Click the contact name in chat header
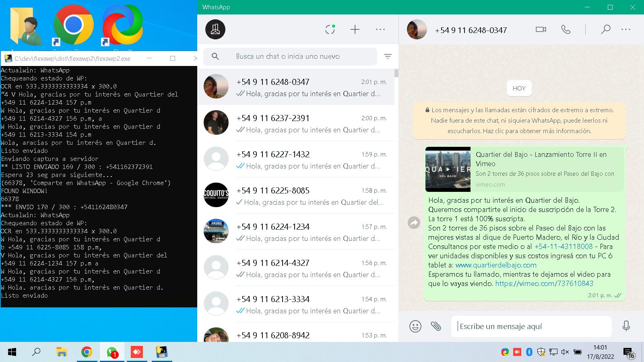This screenshot has height=362, width=644. click(x=471, y=30)
